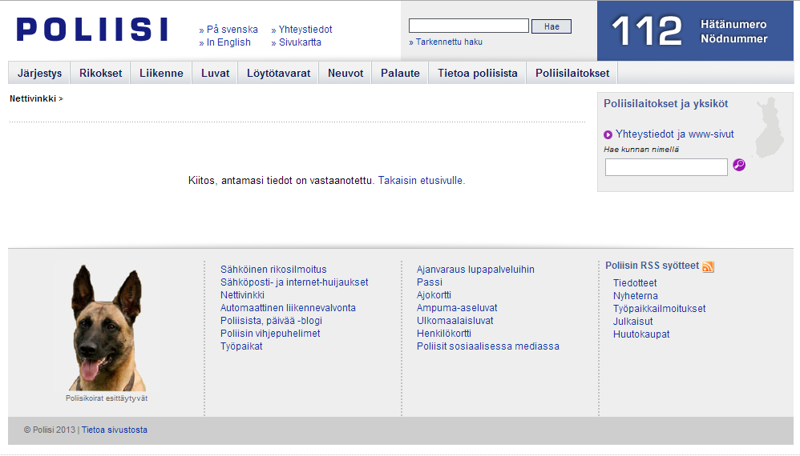Click the Hae search button
The image size is (800, 456).
551,27
